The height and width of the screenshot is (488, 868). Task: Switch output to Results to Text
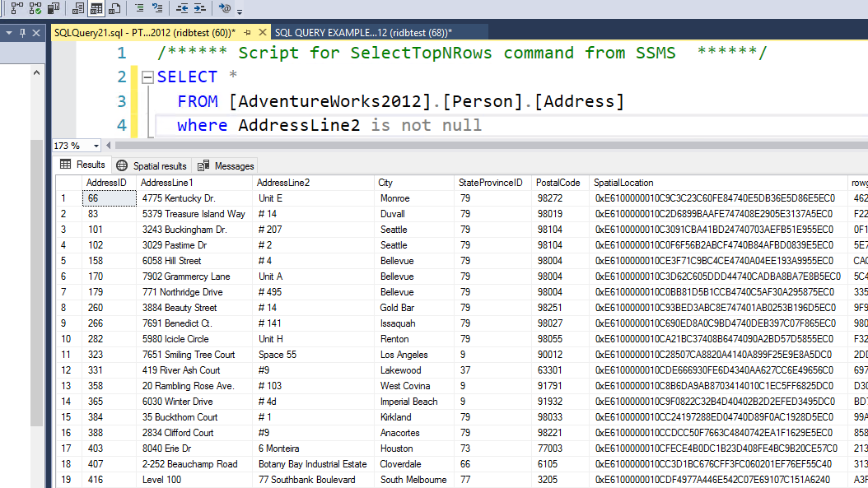78,7
